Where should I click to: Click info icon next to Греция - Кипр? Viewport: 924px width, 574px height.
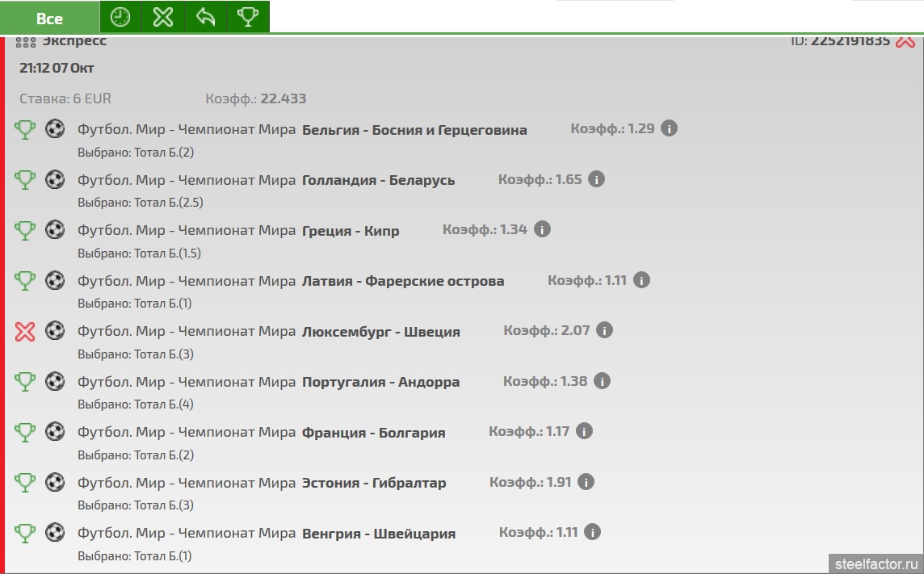point(542,229)
